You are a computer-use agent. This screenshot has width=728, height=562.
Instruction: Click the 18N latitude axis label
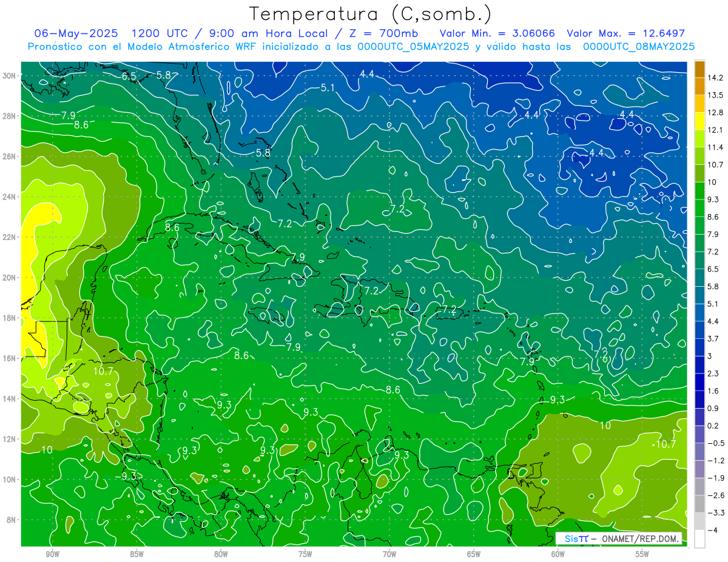10,318
